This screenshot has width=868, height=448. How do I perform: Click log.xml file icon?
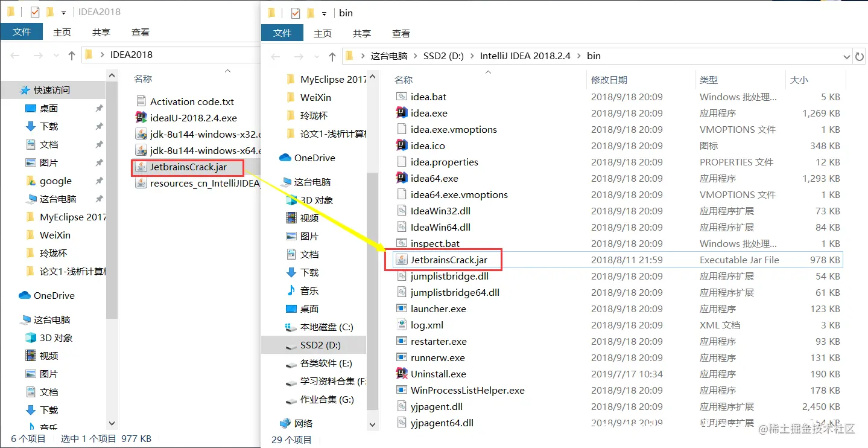(402, 325)
